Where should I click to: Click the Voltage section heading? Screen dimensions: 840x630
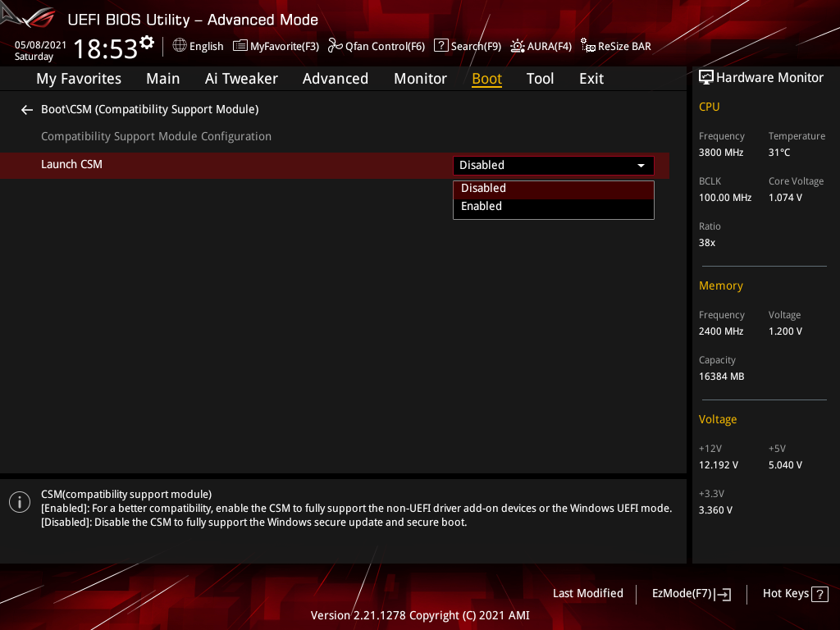(718, 419)
